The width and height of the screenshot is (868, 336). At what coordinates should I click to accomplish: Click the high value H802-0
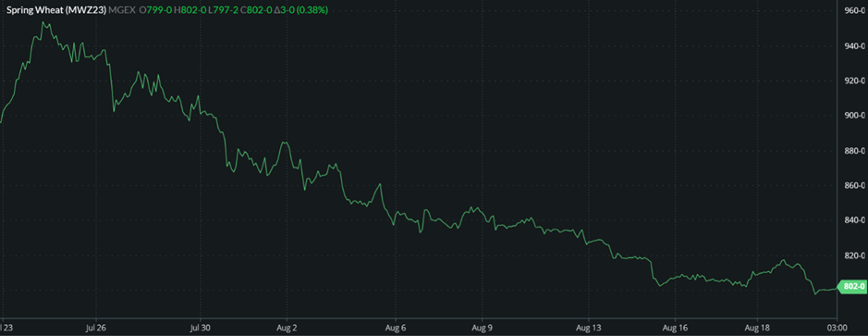point(189,10)
